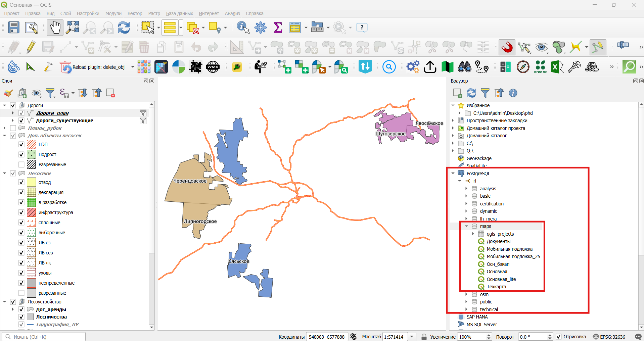Toggle snapping magnet icon
This screenshot has width=644, height=341.
507,47
